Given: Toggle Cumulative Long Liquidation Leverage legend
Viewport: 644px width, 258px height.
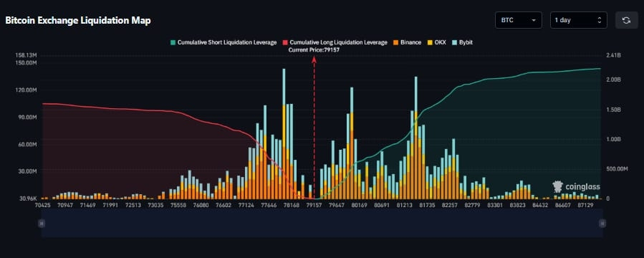Looking at the screenshot, I should click(x=335, y=42).
